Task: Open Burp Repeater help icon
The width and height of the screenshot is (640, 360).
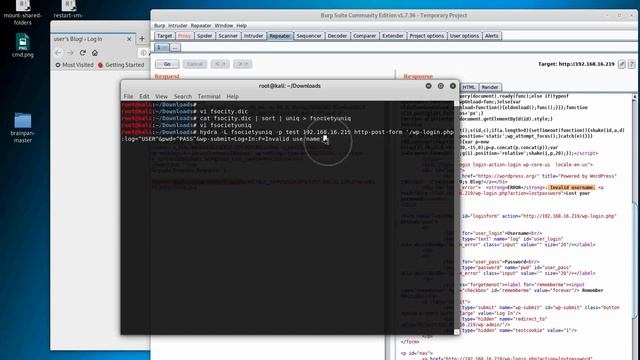Action: 631,64
